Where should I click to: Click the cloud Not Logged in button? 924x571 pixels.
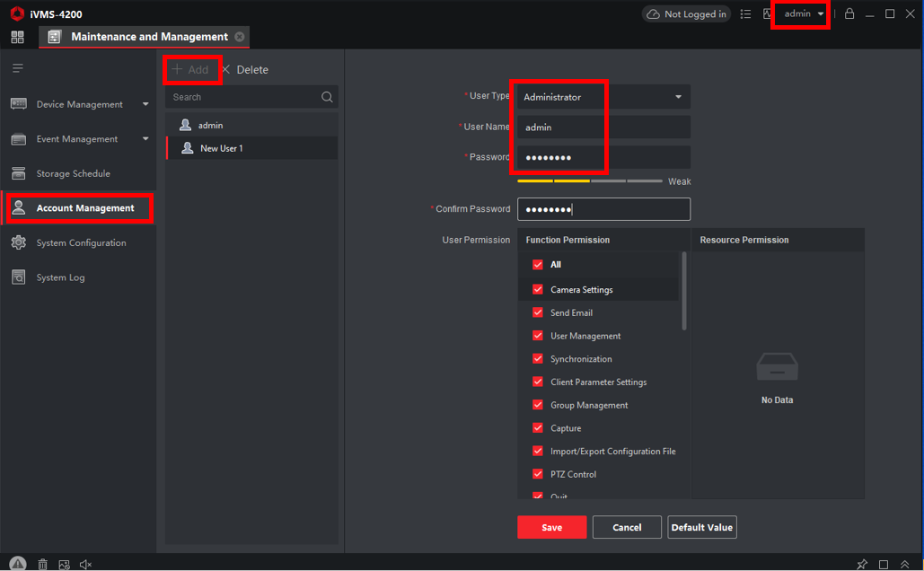685,14
